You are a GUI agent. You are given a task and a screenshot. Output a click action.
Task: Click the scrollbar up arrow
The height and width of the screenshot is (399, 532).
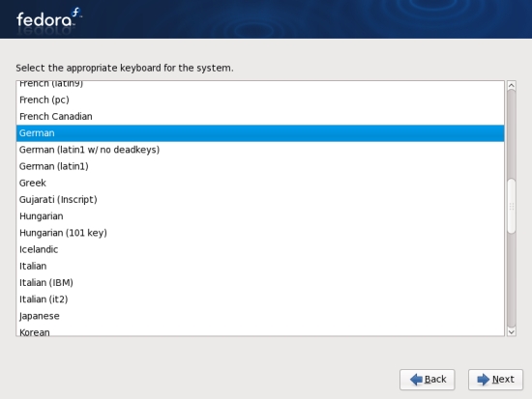(x=512, y=86)
